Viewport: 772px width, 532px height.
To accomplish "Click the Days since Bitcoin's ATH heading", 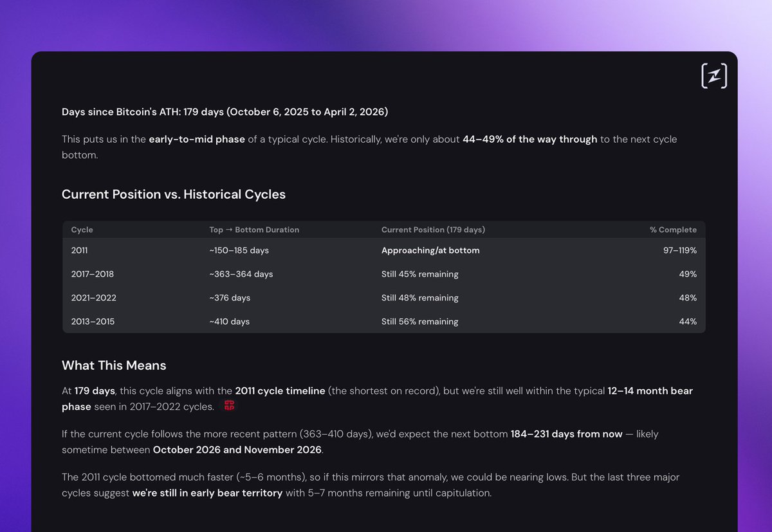I will [225, 112].
